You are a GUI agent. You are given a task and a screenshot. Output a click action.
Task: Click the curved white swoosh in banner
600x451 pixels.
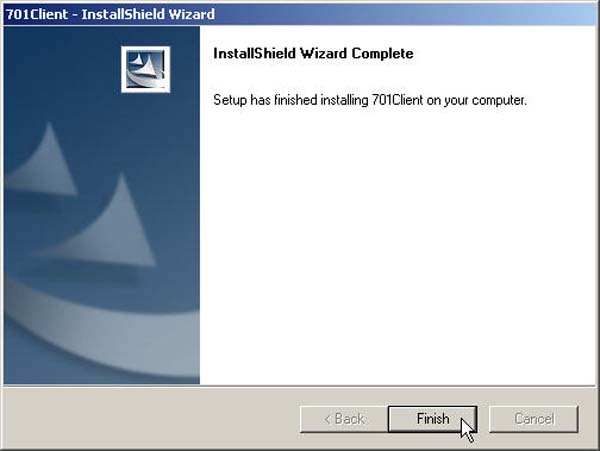(x=101, y=329)
